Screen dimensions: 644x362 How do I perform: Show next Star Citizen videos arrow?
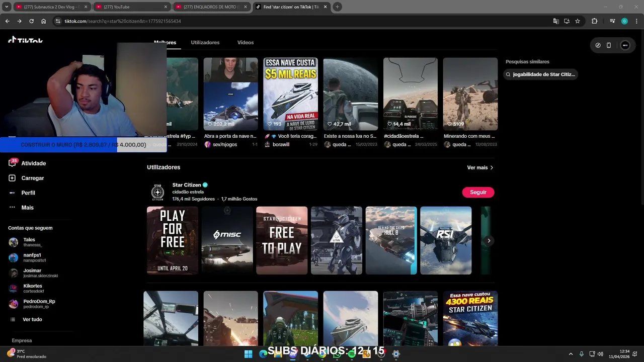(x=489, y=240)
